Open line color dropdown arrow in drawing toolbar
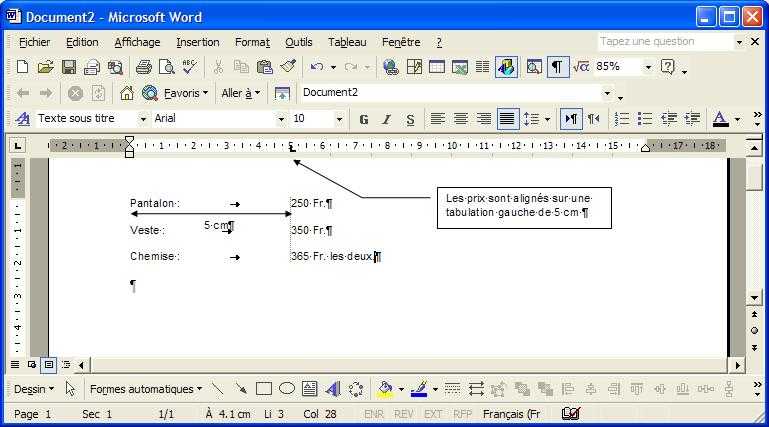The width and height of the screenshot is (769, 427). click(x=435, y=389)
